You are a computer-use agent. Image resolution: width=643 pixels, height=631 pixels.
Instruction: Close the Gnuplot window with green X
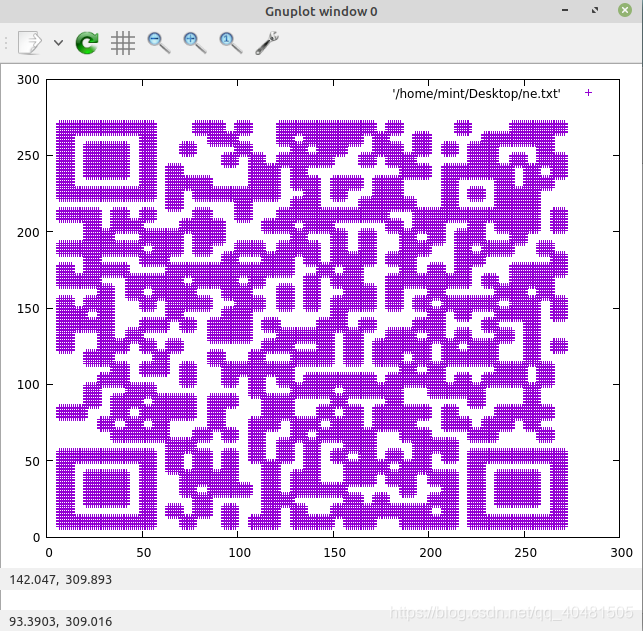[625, 10]
